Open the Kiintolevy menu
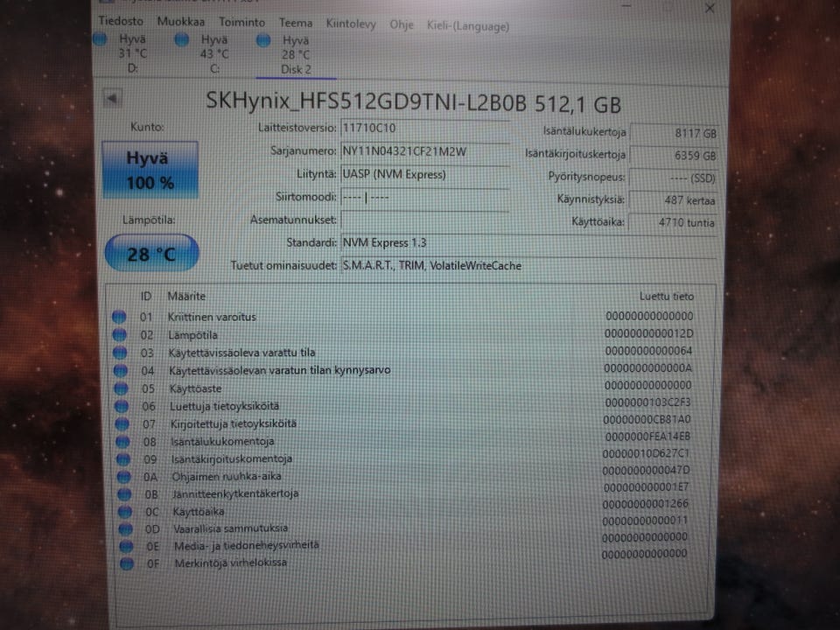The image size is (840, 630). coord(351,24)
